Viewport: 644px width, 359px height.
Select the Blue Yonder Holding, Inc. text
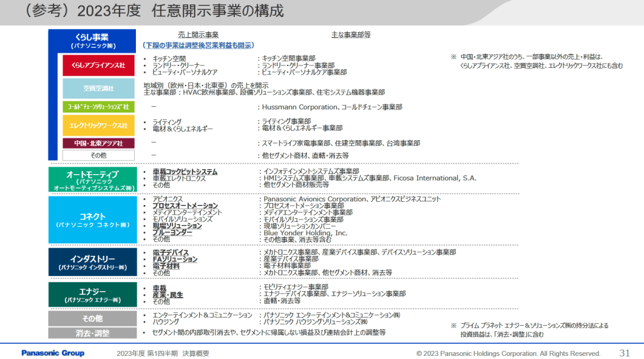tap(305, 233)
